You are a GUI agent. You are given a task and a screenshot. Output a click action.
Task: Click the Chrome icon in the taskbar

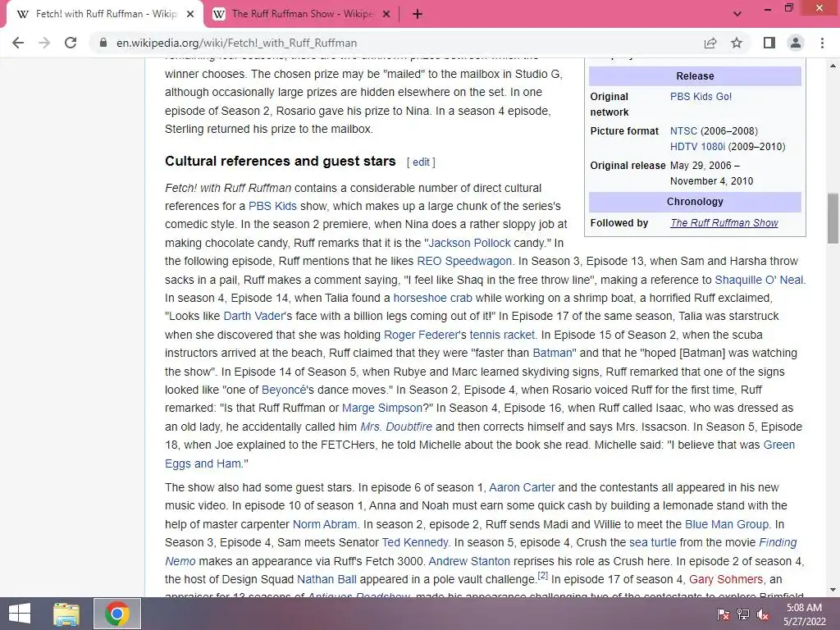point(117,614)
